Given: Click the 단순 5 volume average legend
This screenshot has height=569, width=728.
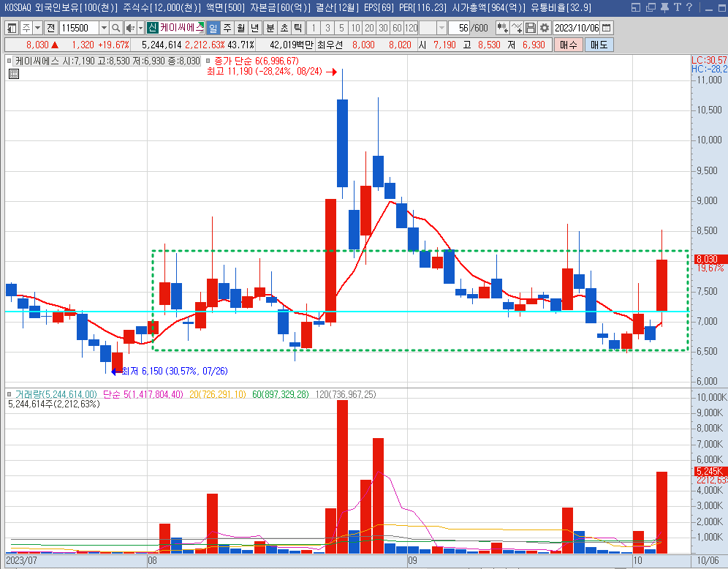Looking at the screenshot, I should [x=143, y=394].
